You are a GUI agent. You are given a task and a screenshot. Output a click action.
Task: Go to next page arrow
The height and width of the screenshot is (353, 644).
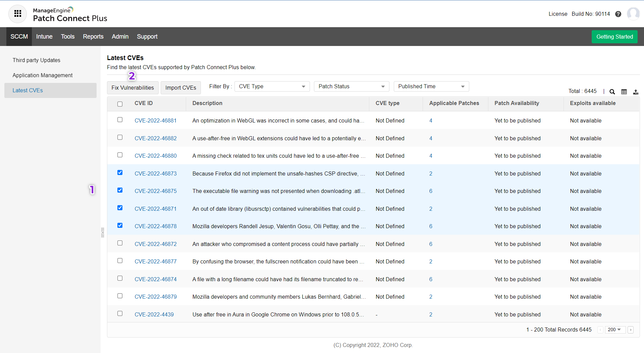[631, 330]
